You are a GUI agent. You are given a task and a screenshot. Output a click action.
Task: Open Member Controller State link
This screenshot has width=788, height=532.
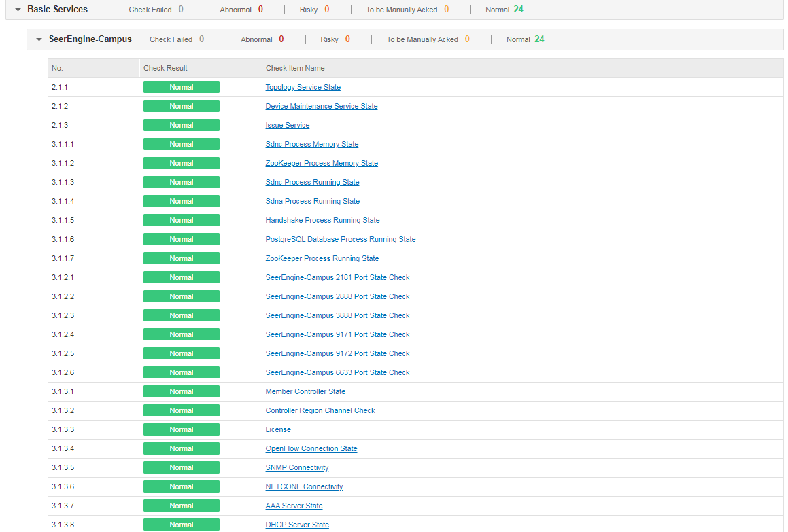coord(305,391)
